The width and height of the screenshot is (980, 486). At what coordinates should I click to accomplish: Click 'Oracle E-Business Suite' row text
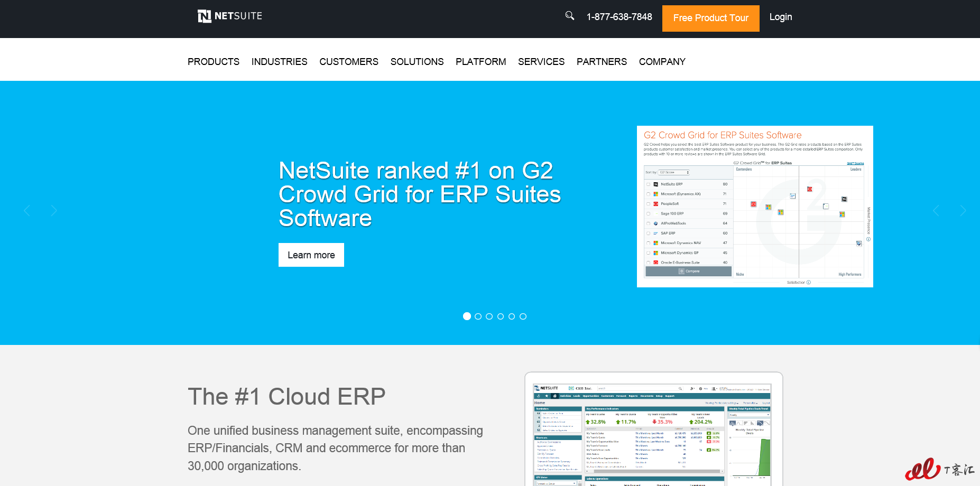point(680,263)
